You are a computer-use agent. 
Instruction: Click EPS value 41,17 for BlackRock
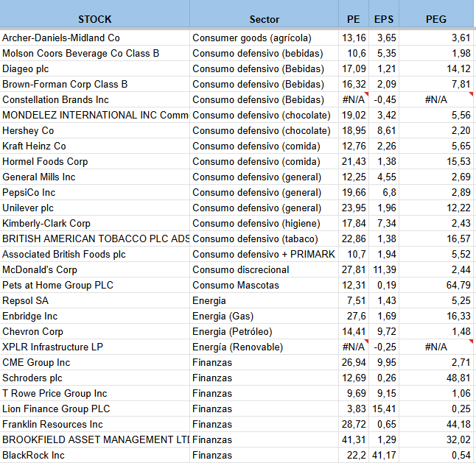tap(384, 456)
